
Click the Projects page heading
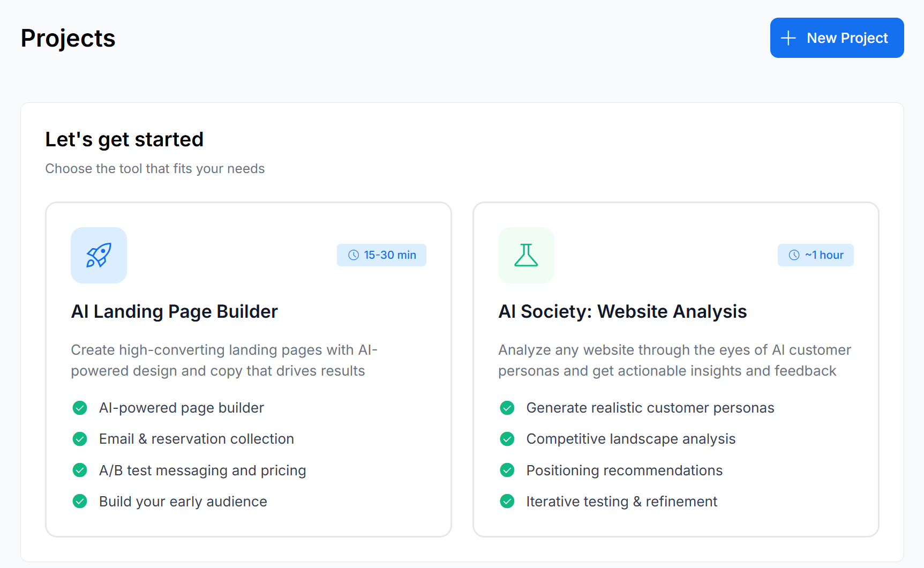[68, 38]
